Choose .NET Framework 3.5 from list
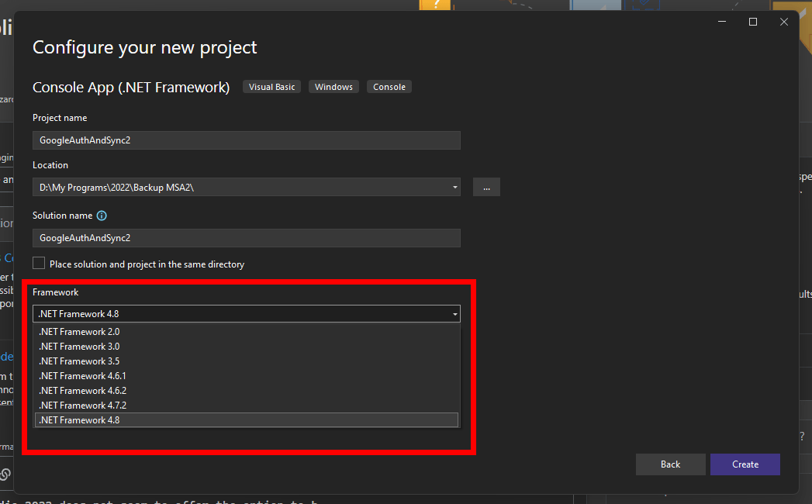812x504 pixels. pos(247,361)
